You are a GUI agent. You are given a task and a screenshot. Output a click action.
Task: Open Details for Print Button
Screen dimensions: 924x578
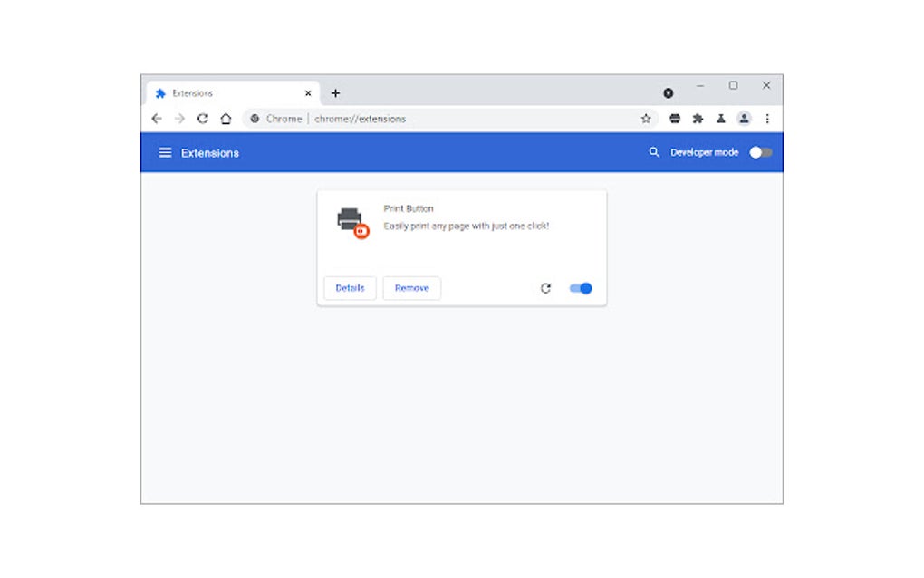[350, 288]
